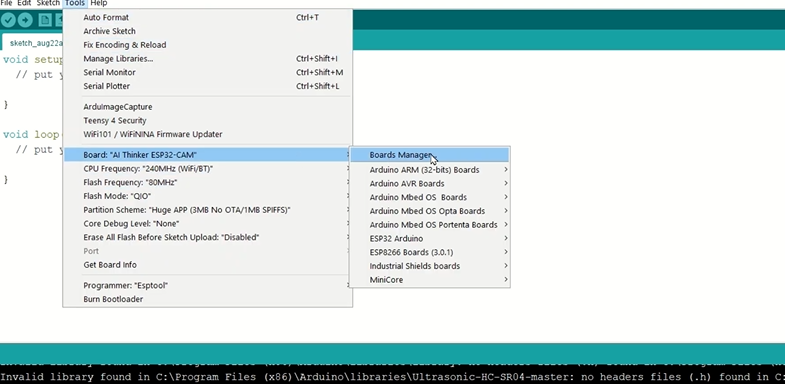This screenshot has width=785, height=384.
Task: Select ArduImageCapture tool
Action: pos(208,107)
